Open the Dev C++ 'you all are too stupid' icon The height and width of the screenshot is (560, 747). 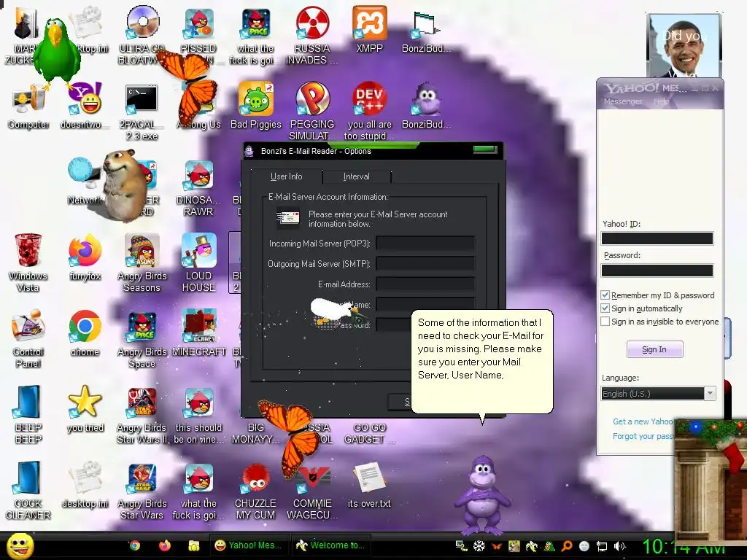pyautogui.click(x=369, y=111)
